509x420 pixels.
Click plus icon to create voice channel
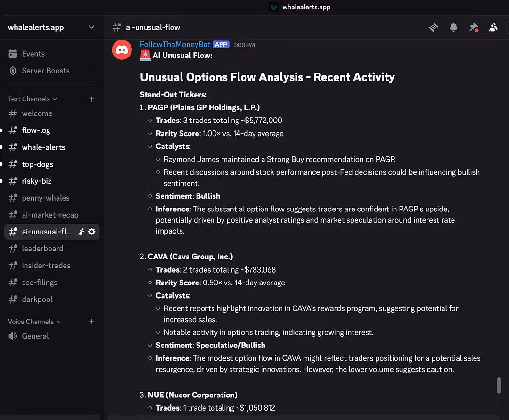(92, 322)
